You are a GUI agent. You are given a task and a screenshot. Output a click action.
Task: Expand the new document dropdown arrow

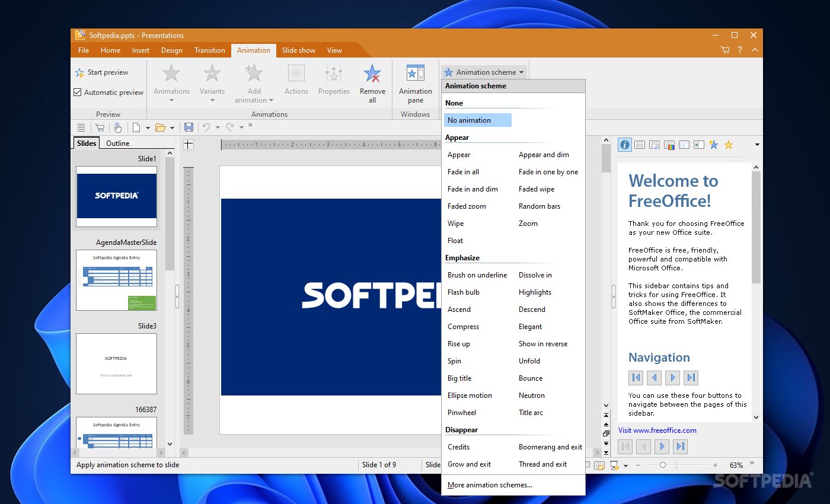coord(148,127)
